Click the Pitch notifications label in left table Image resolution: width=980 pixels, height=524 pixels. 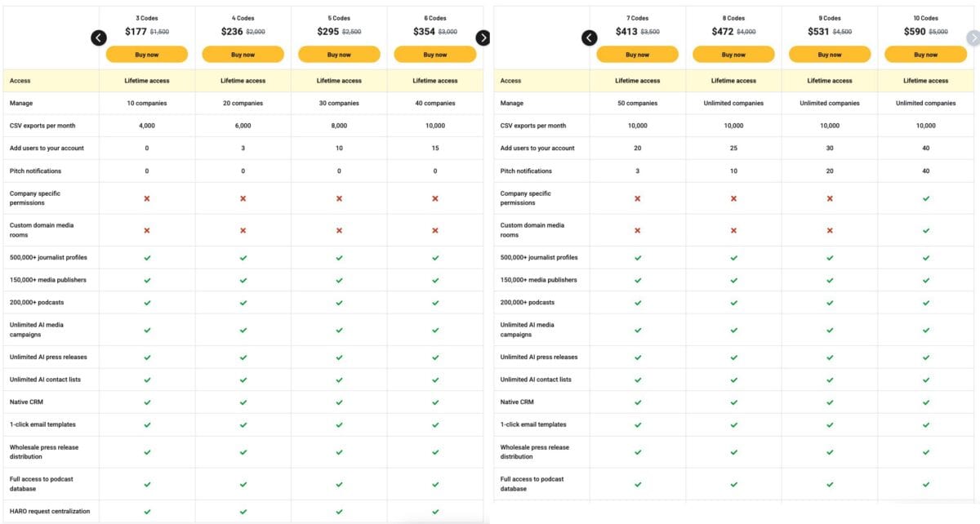pos(35,171)
